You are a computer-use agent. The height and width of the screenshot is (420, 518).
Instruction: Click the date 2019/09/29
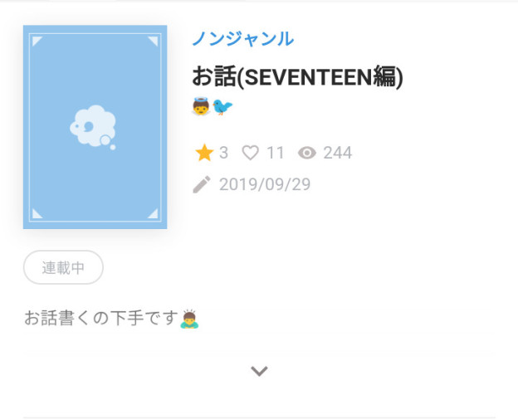click(x=265, y=184)
